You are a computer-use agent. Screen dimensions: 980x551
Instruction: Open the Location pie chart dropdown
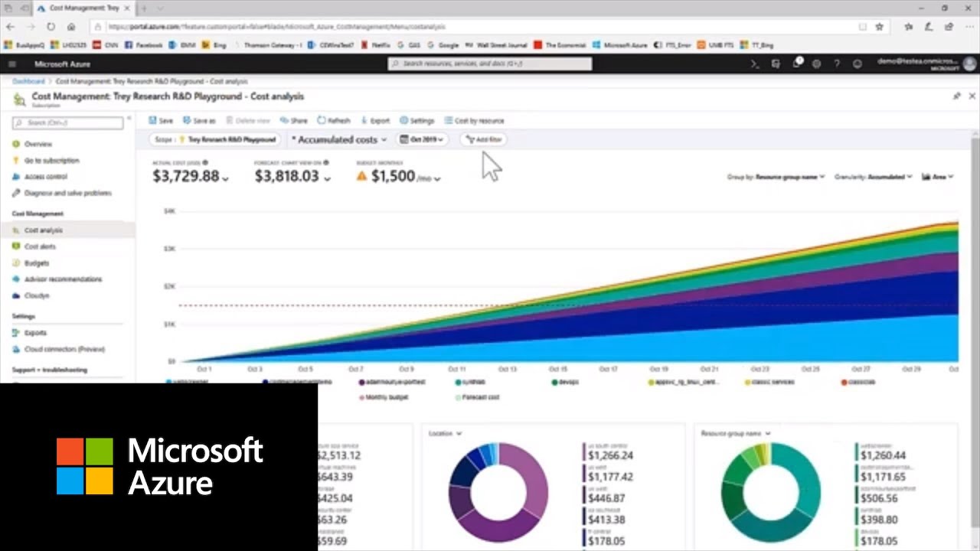point(445,433)
